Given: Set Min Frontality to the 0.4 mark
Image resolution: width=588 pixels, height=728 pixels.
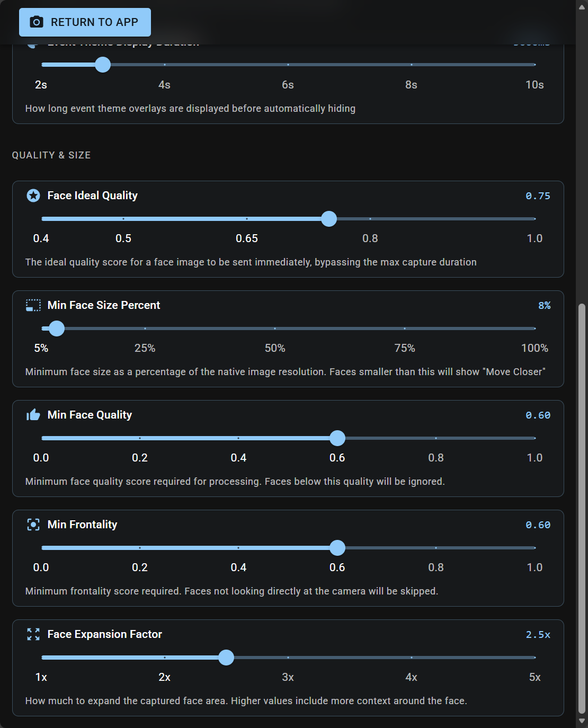Looking at the screenshot, I should click(x=238, y=548).
